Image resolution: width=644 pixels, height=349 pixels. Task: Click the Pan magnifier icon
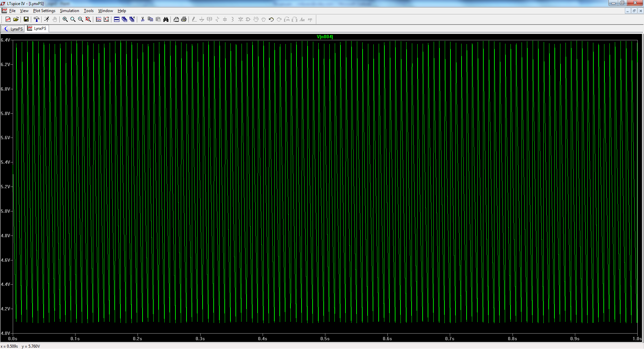73,19
